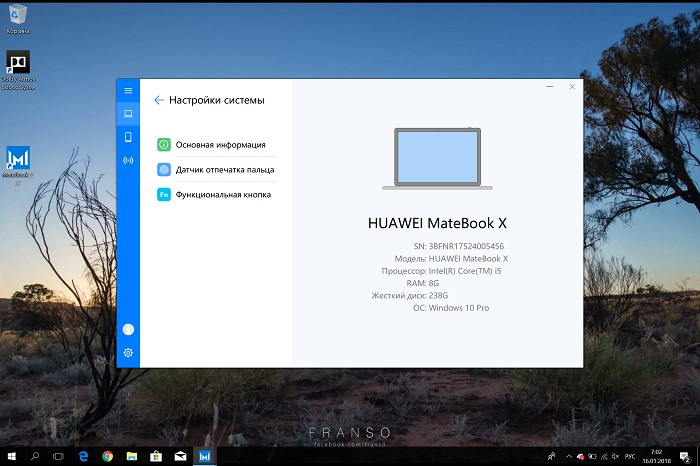Close the MateBook Manager window
This screenshot has width=700, height=466.
(x=572, y=87)
